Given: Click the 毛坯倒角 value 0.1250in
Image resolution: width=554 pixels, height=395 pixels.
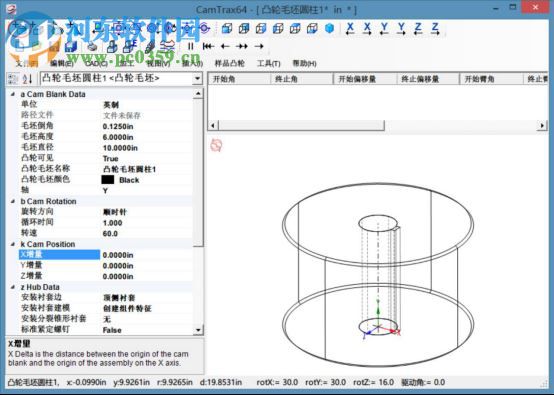Looking at the screenshot, I should coord(118,126).
